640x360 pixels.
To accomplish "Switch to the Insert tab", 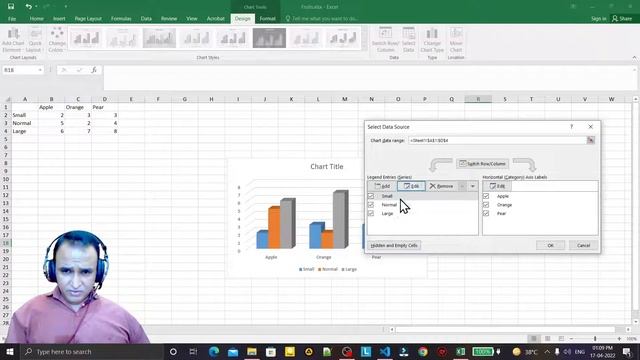I will [x=59, y=18].
